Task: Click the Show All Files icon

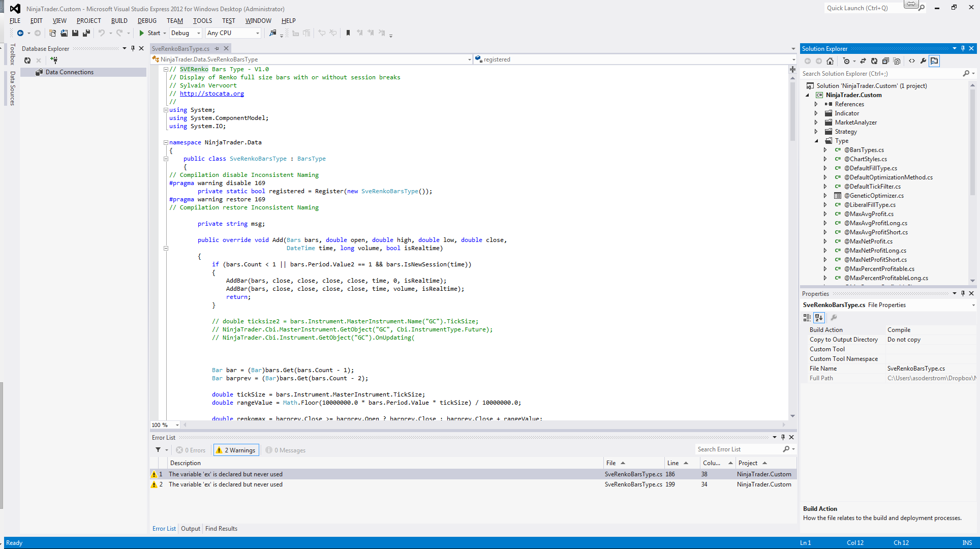Action: click(897, 61)
